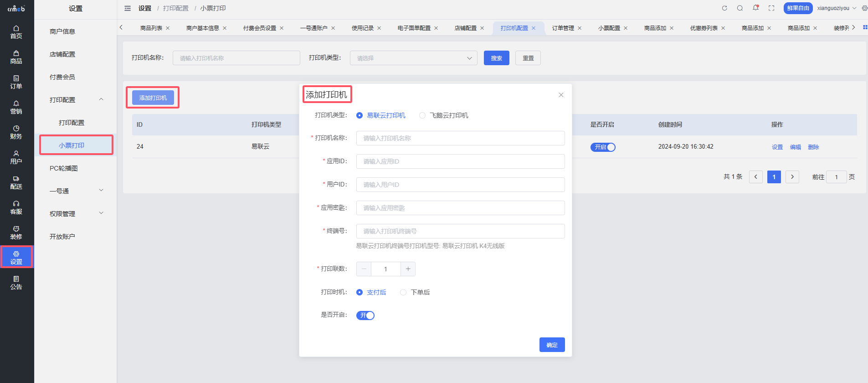Screen dimensions: 868x383
Task: Open the notification bell icon
Action: 755,8
